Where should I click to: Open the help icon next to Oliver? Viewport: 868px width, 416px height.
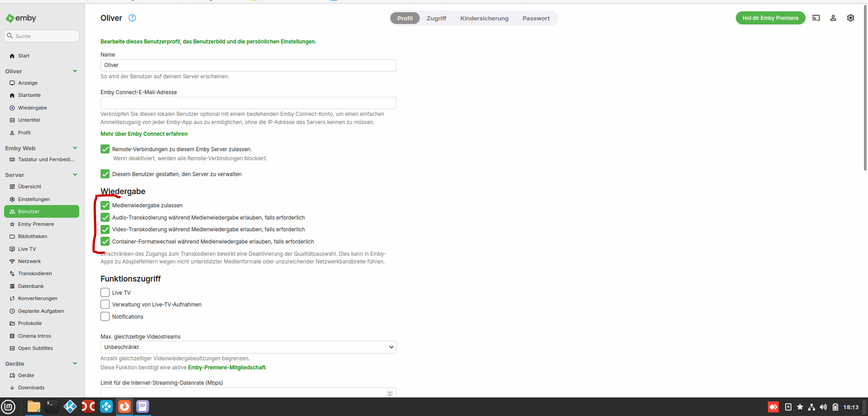(132, 18)
